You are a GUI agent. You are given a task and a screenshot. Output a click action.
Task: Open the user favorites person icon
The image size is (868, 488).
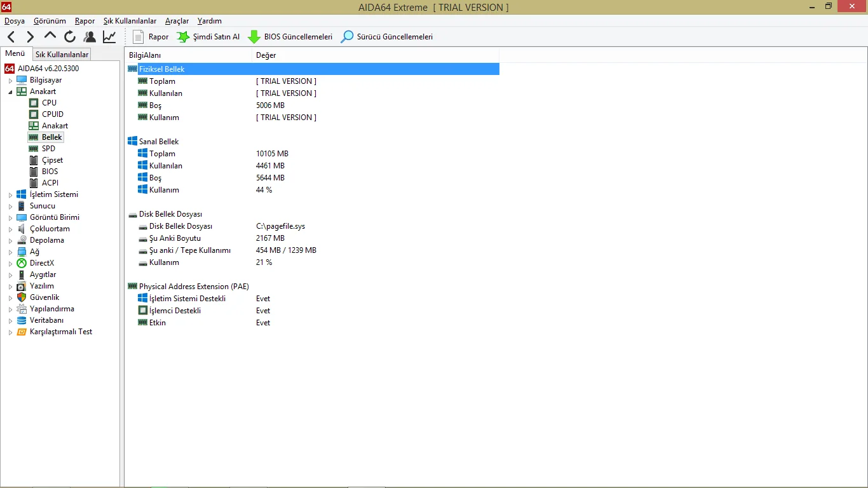click(90, 37)
